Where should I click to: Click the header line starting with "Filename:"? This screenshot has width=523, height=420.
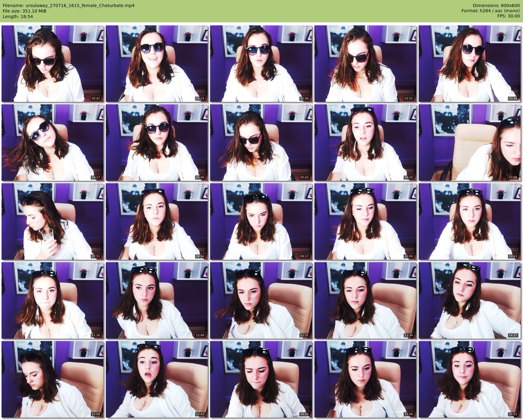pos(69,6)
